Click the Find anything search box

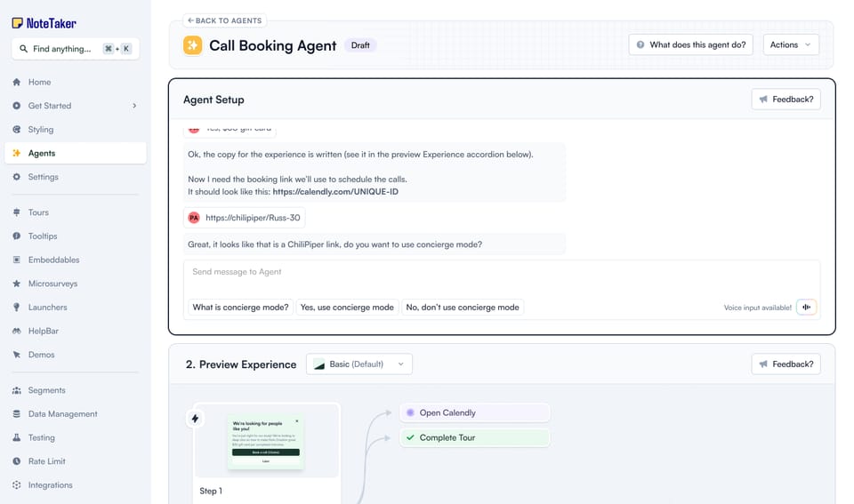click(x=75, y=48)
